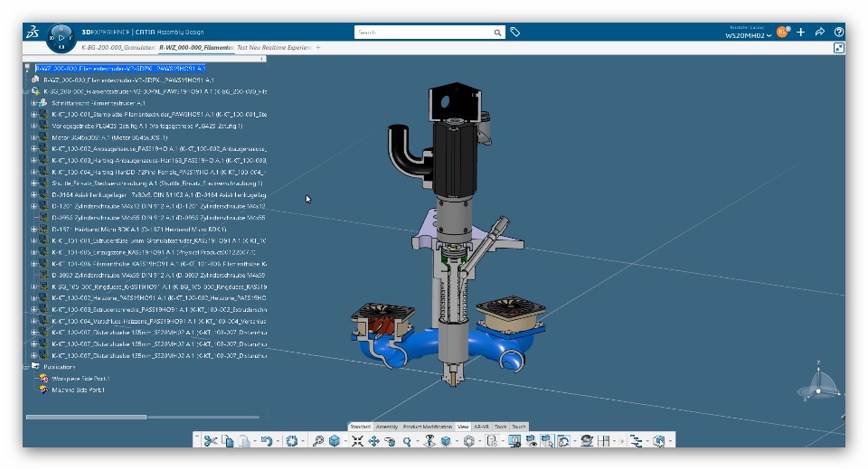This screenshot has height=470, width=868.
Task: Switch to the Touch toolbar tab
Action: point(519,427)
